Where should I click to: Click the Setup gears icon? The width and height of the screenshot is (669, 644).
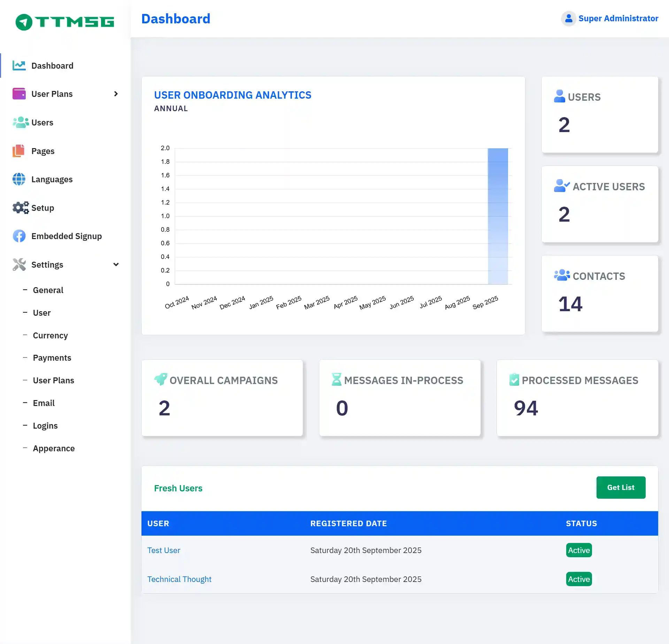21,208
